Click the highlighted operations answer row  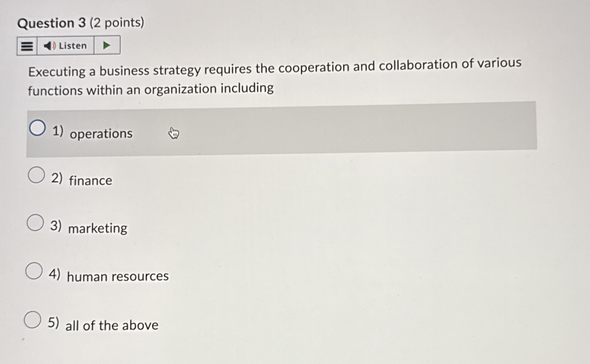[x=282, y=128]
